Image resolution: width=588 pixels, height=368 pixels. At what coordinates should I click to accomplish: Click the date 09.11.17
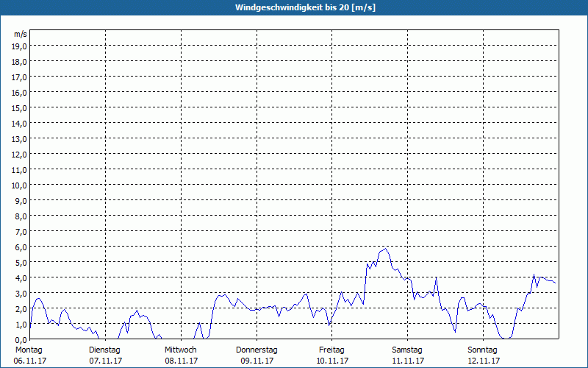click(x=257, y=361)
